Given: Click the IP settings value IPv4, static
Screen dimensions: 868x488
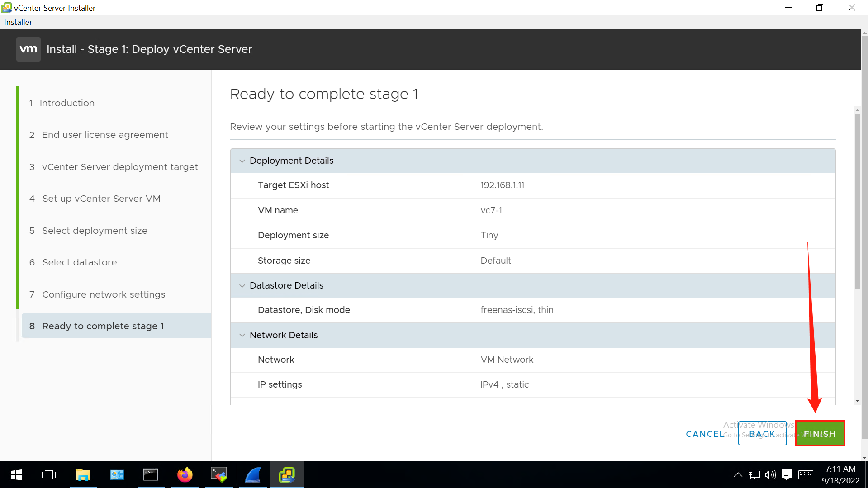Looking at the screenshot, I should pyautogui.click(x=504, y=385).
